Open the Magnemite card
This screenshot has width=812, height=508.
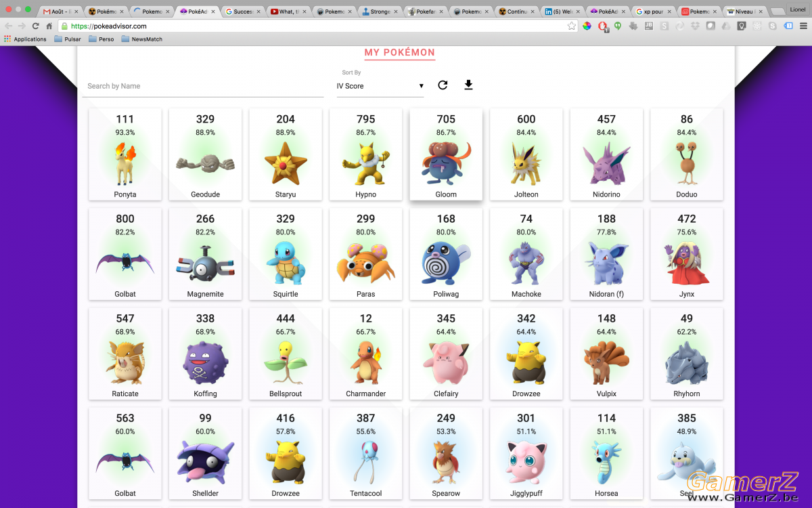tap(205, 254)
